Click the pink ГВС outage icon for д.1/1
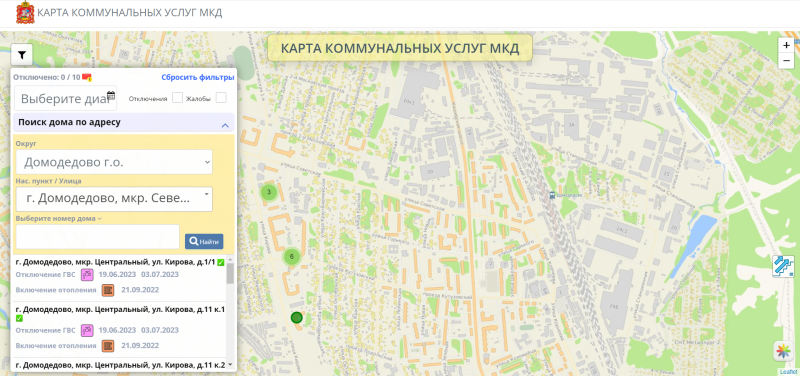This screenshot has height=376, width=800. click(x=87, y=274)
